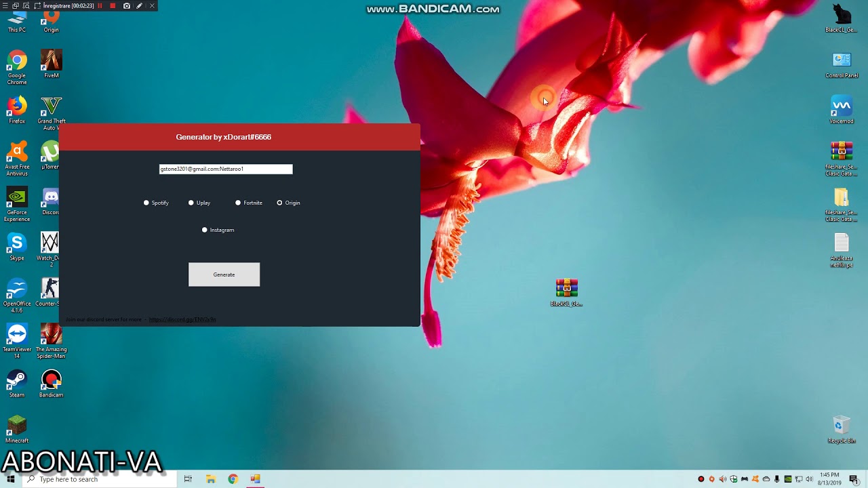Open the discord server link in the generator
Screen dimensions: 868x488
click(x=182, y=319)
